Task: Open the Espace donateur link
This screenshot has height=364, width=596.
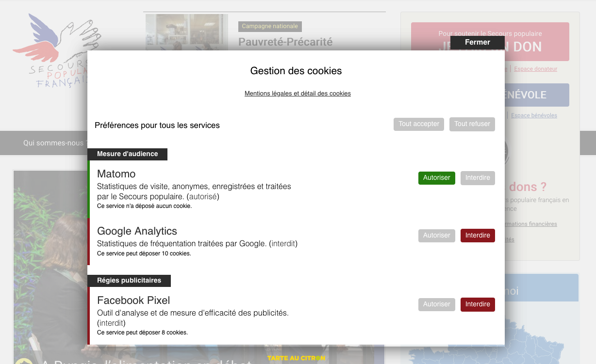Action: pyautogui.click(x=535, y=69)
